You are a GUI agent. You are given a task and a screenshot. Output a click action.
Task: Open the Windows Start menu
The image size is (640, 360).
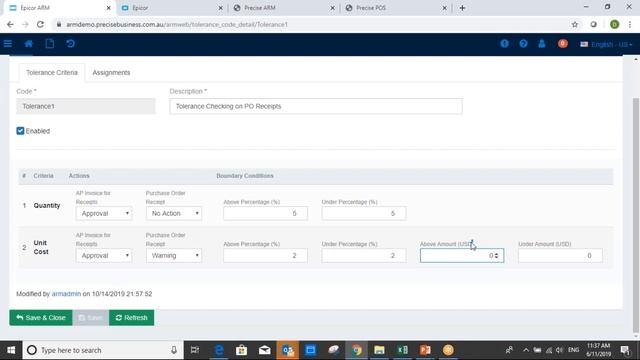11,350
